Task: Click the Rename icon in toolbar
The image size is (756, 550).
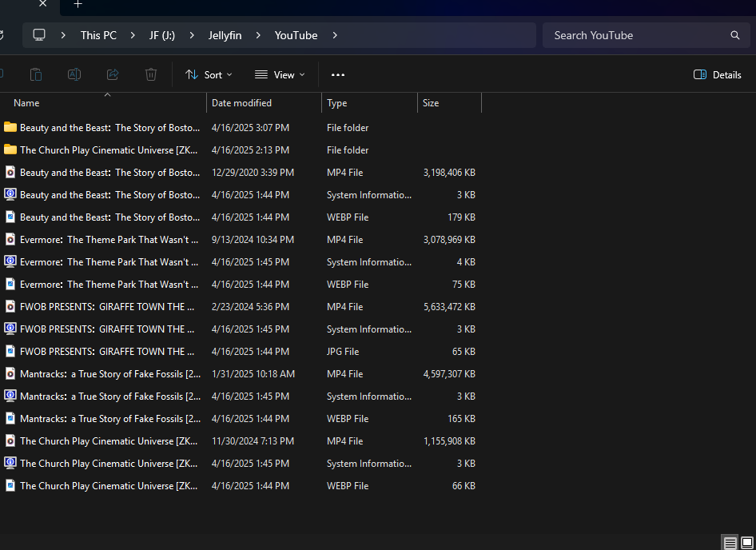Action: pos(74,74)
